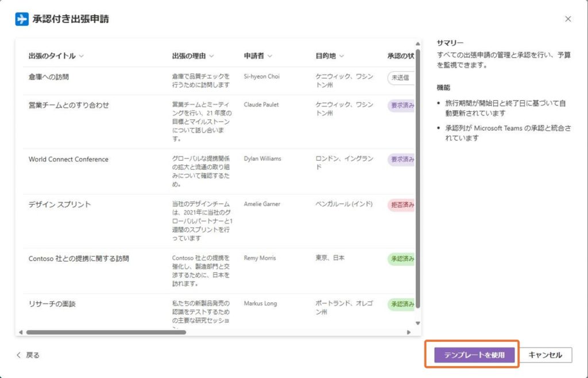Select the Contoso 社との提携に関する訪問 row title
Viewport: 588px width, 378px height.
pyautogui.click(x=79, y=259)
